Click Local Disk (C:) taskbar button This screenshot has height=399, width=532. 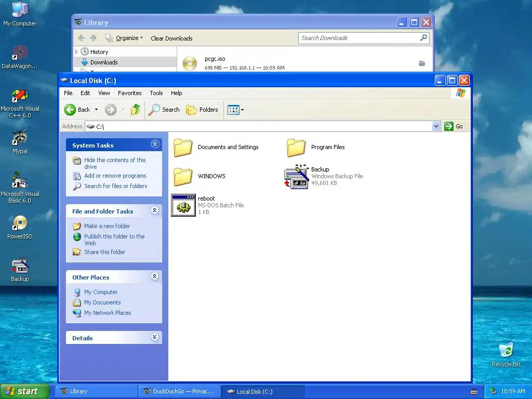point(262,392)
